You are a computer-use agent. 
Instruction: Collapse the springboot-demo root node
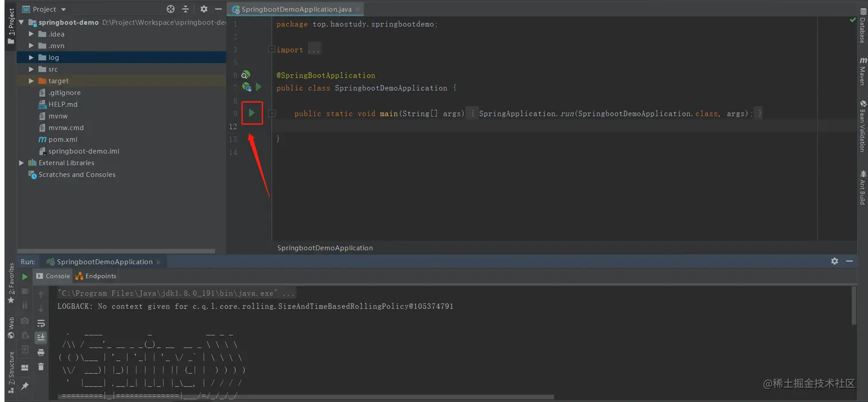tap(22, 22)
